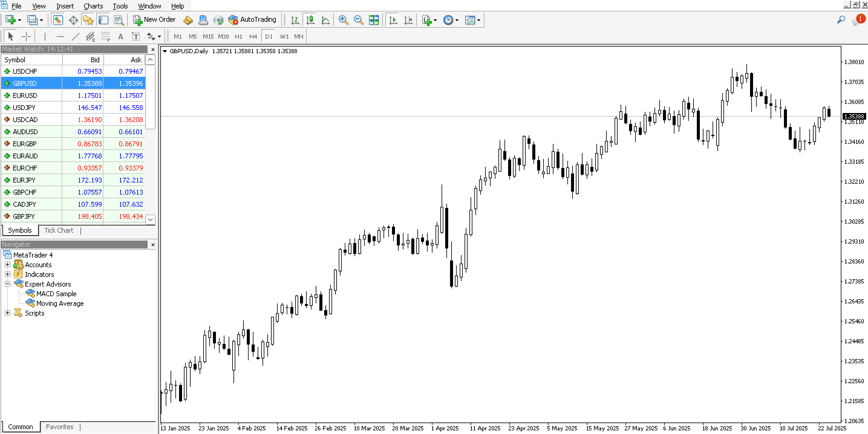Switch chart to line chart icon
The height and width of the screenshot is (434, 868).
[x=325, y=20]
